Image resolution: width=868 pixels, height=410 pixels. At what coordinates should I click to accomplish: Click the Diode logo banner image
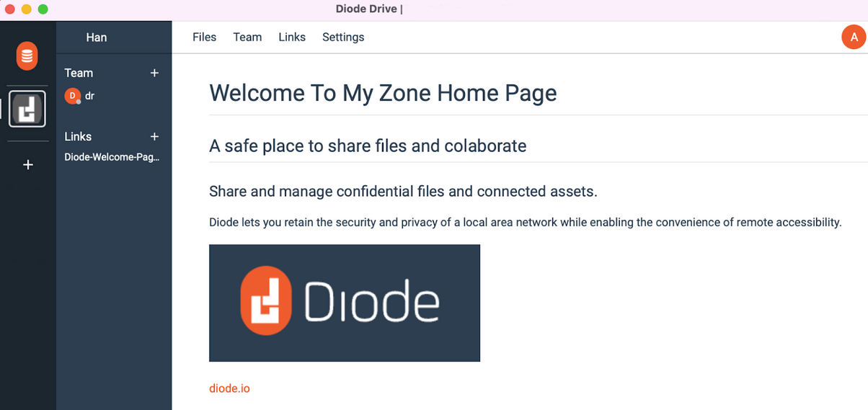pos(345,303)
